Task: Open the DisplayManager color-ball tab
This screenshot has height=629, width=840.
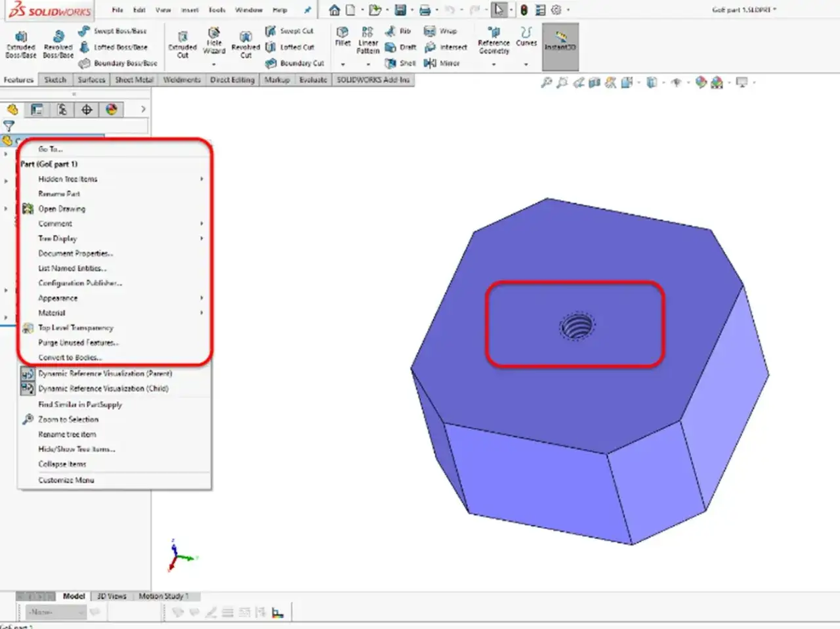Action: coord(112,110)
